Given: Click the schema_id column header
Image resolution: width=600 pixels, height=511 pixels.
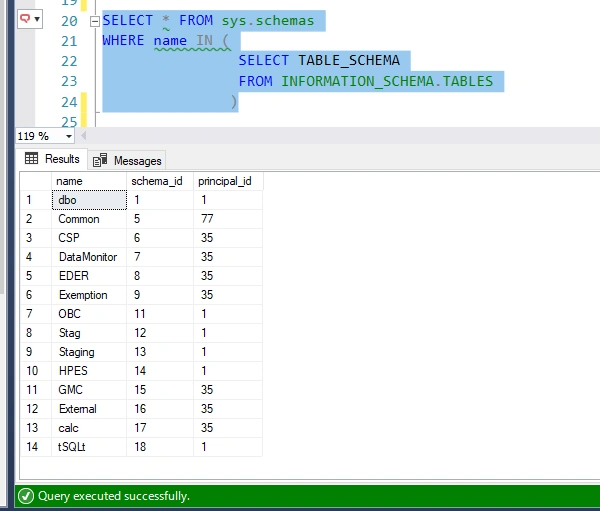Looking at the screenshot, I should point(160,181).
